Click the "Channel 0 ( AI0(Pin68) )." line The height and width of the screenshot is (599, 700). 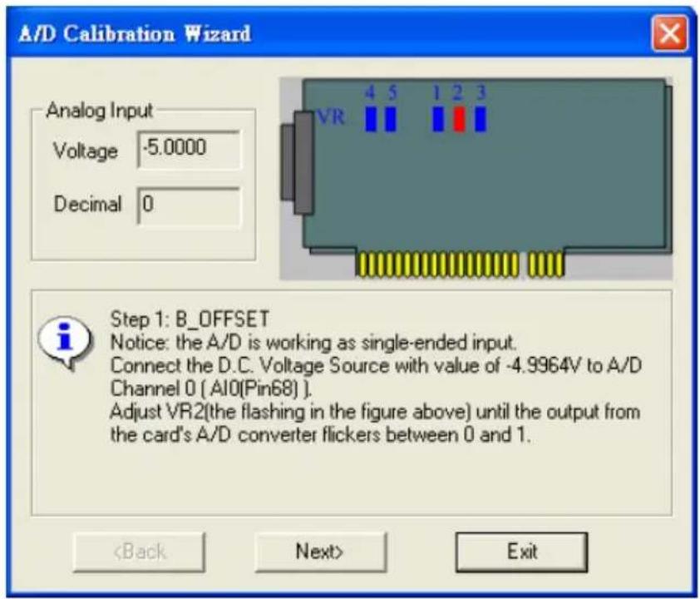tap(211, 389)
